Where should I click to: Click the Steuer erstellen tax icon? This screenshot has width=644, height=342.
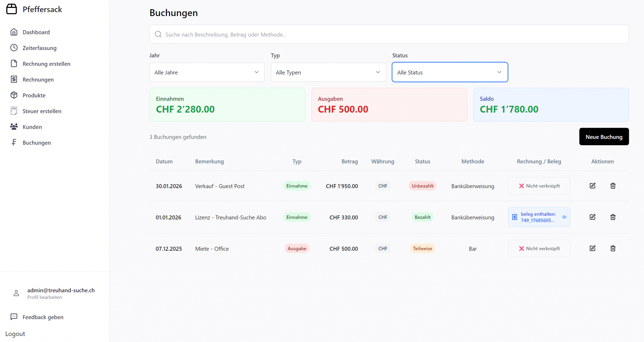pyautogui.click(x=14, y=111)
